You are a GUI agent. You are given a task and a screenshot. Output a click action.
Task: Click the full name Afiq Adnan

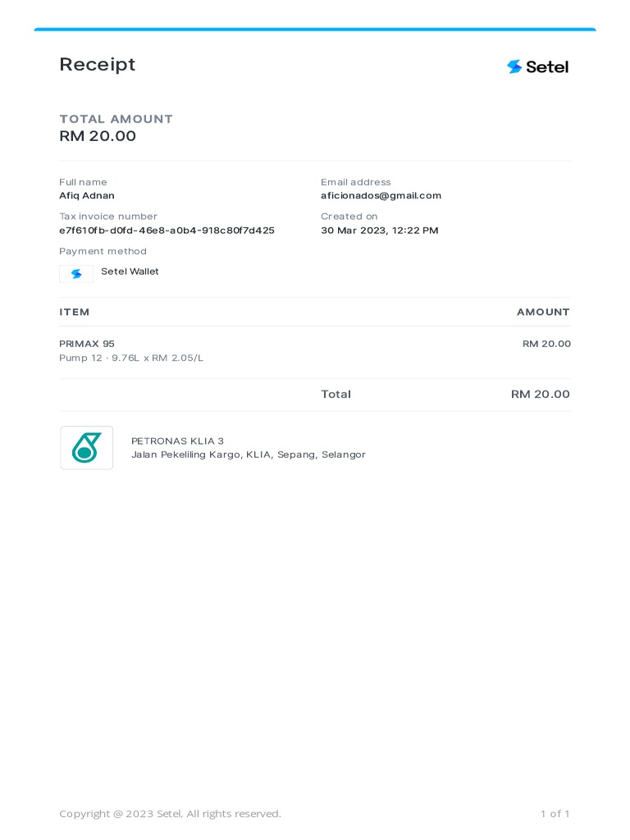click(87, 196)
